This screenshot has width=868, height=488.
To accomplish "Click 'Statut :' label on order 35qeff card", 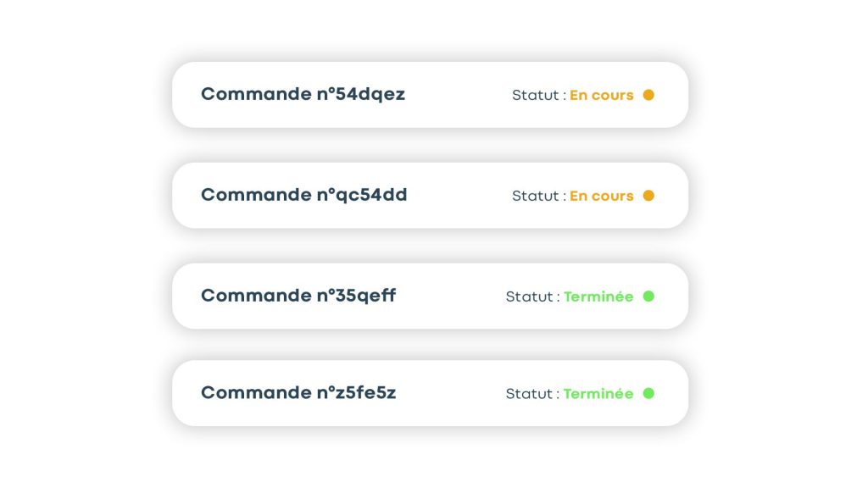I will (x=532, y=297).
